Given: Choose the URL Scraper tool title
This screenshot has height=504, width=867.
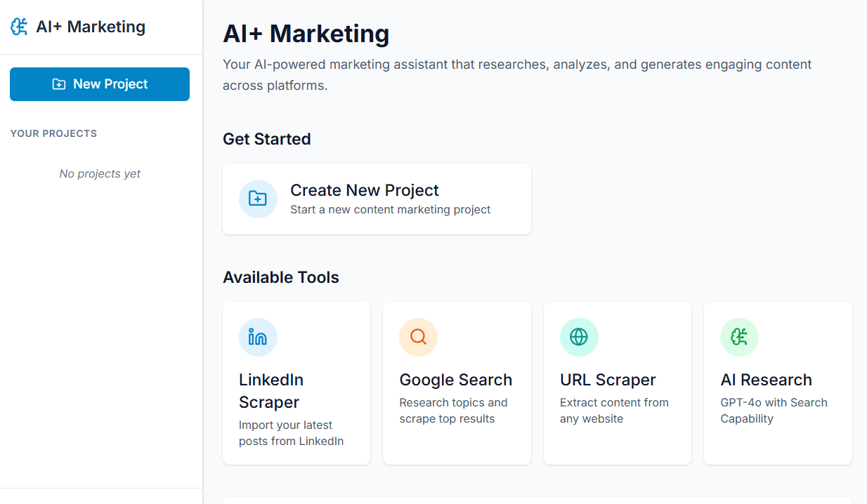Looking at the screenshot, I should pyautogui.click(x=607, y=380).
